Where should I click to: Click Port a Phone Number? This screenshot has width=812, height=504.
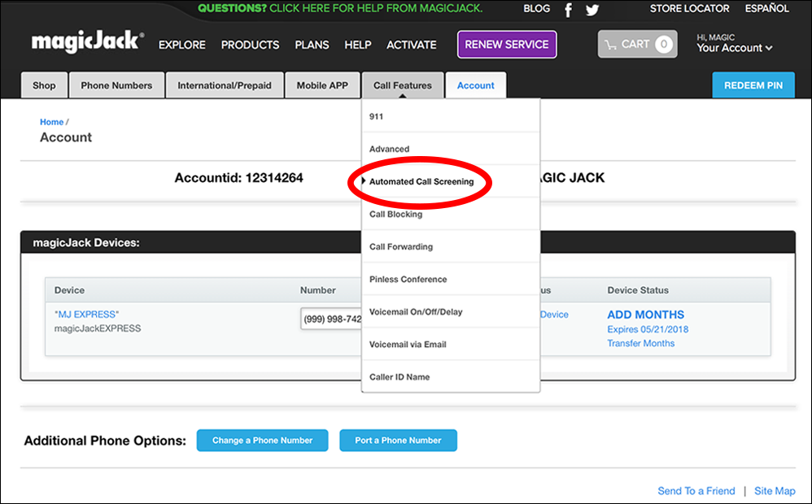[x=398, y=440]
